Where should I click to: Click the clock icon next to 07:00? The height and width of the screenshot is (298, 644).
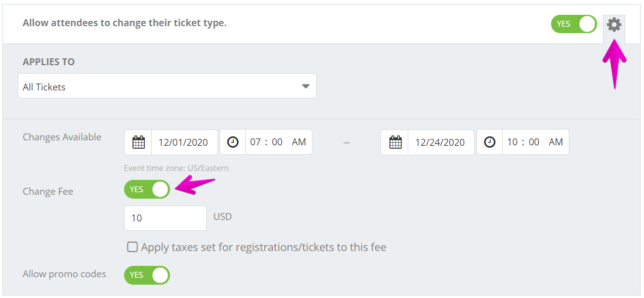point(232,142)
